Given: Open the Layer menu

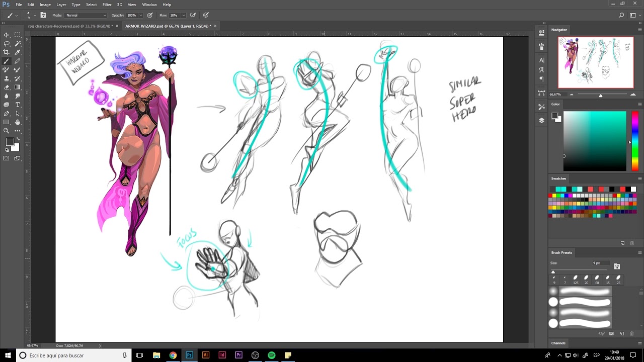Looking at the screenshot, I should click(x=61, y=5).
